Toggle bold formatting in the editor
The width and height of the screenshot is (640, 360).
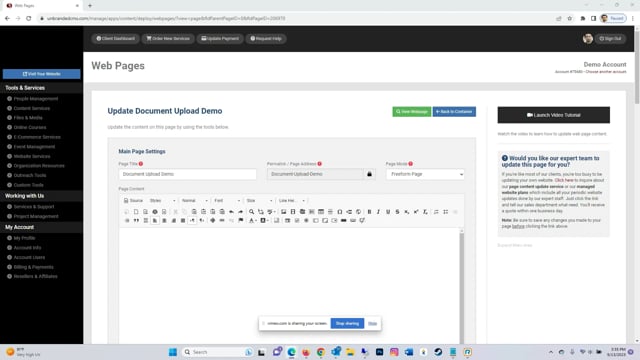point(369,212)
